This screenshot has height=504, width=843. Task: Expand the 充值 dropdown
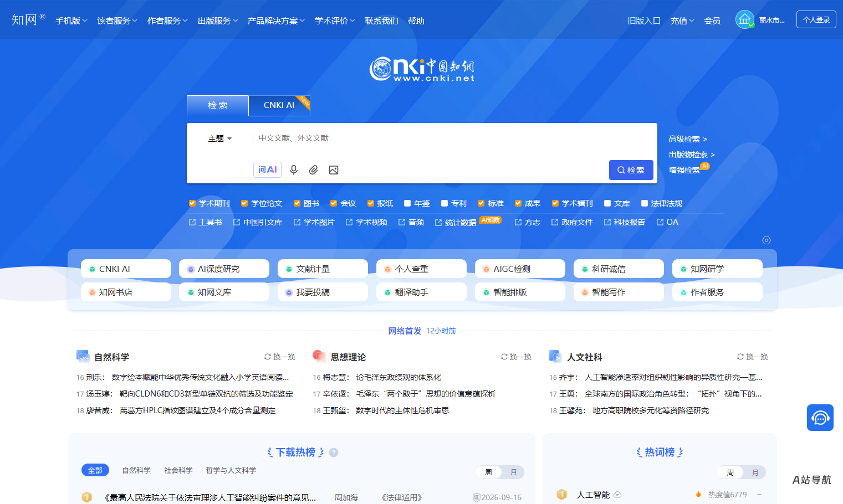pos(682,20)
